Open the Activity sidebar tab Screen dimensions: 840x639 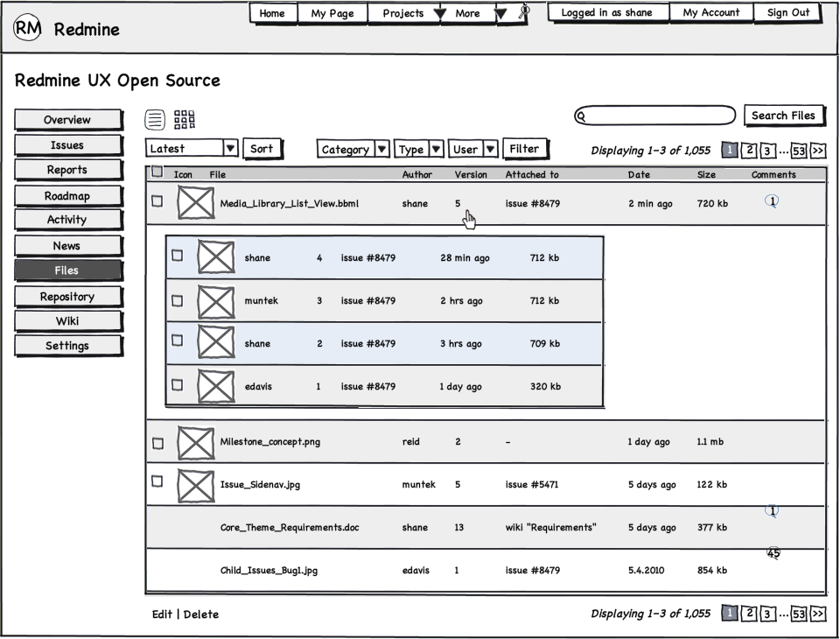coord(67,219)
